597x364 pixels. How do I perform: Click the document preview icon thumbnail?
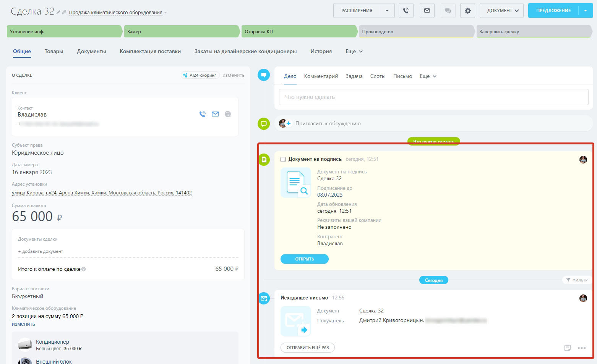[x=295, y=183]
